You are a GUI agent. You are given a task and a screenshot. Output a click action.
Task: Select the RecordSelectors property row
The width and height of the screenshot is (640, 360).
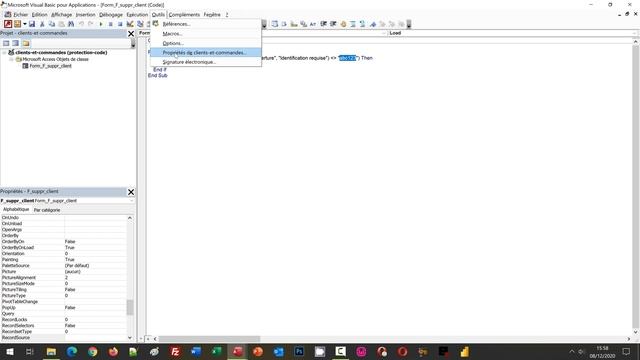(64, 325)
